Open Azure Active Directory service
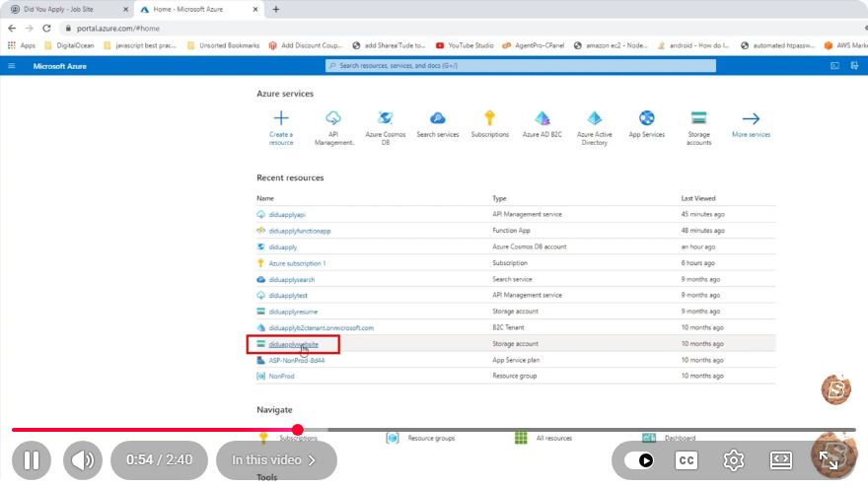Viewport: 868px width, 488px height. click(594, 128)
